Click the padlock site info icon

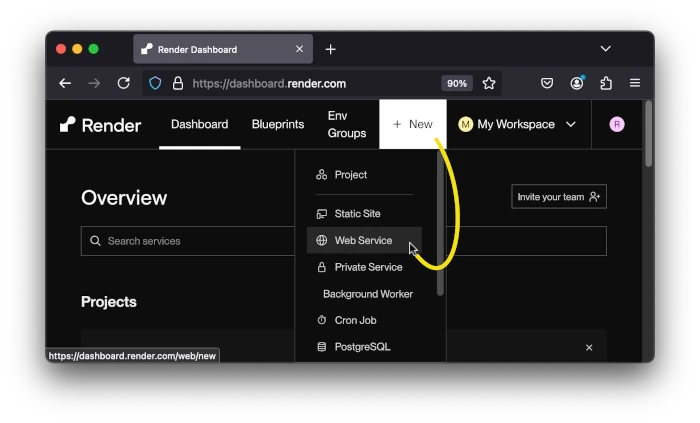pos(178,83)
